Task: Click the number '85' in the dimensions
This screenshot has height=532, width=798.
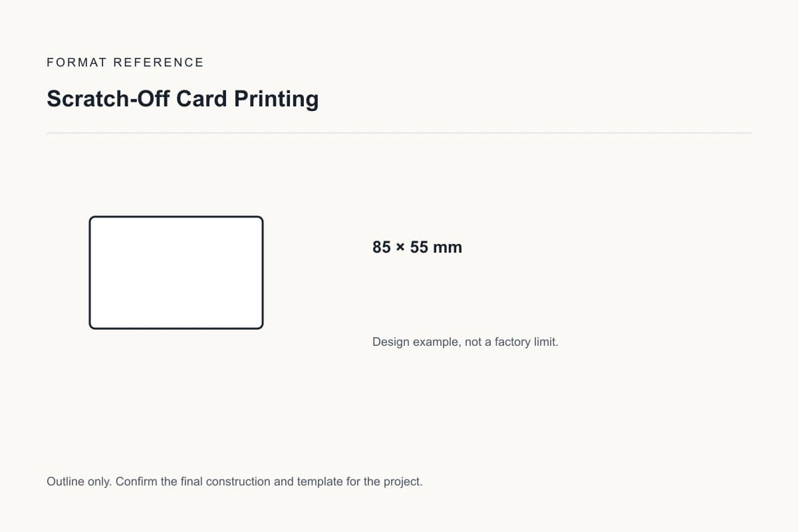Action: click(x=382, y=247)
